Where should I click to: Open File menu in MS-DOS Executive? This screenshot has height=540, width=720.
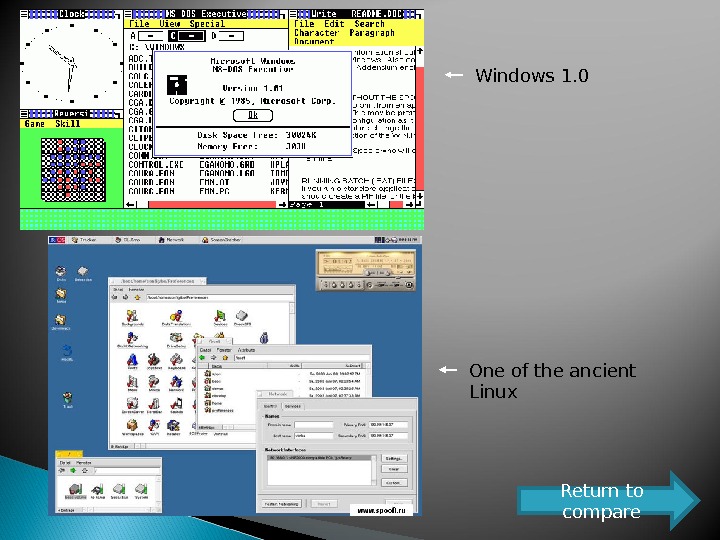139,24
